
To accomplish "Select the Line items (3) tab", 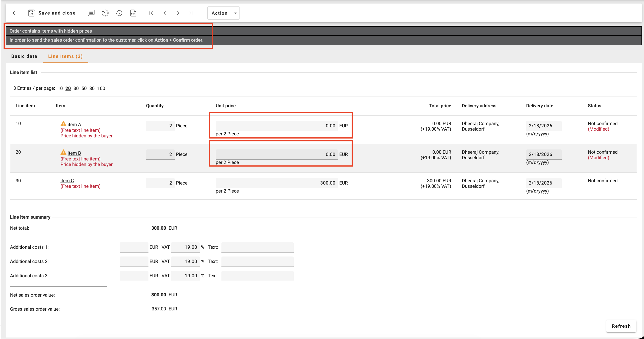I will tap(65, 56).
